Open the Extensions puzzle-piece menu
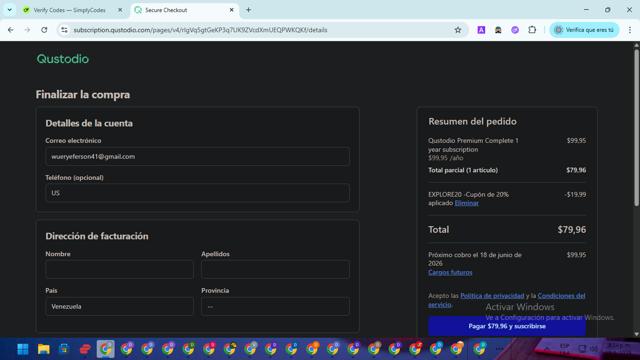The width and height of the screenshot is (640, 360). pyautogui.click(x=532, y=30)
